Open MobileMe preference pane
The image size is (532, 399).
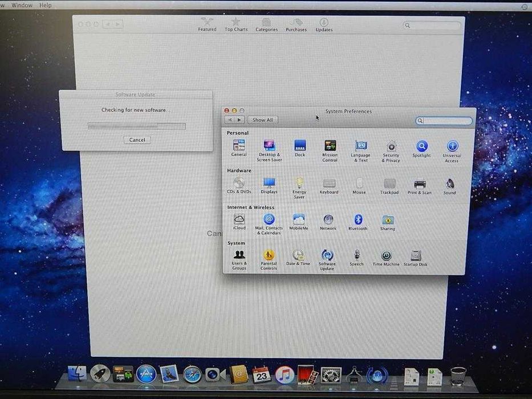[x=299, y=222]
